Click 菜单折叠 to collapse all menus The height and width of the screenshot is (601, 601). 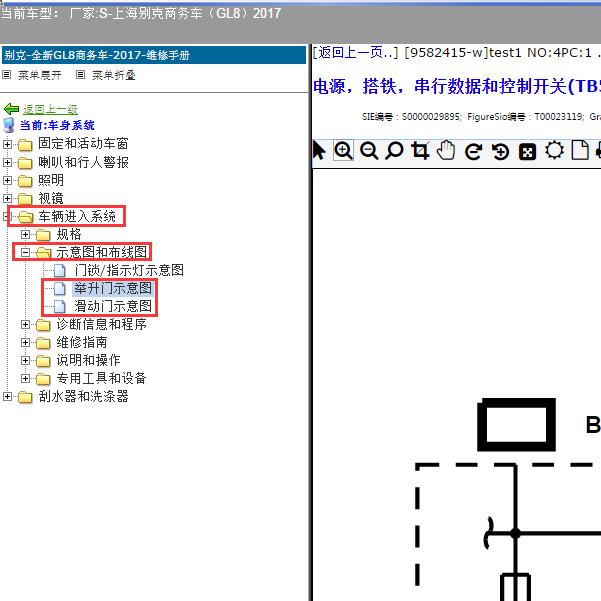tap(114, 75)
